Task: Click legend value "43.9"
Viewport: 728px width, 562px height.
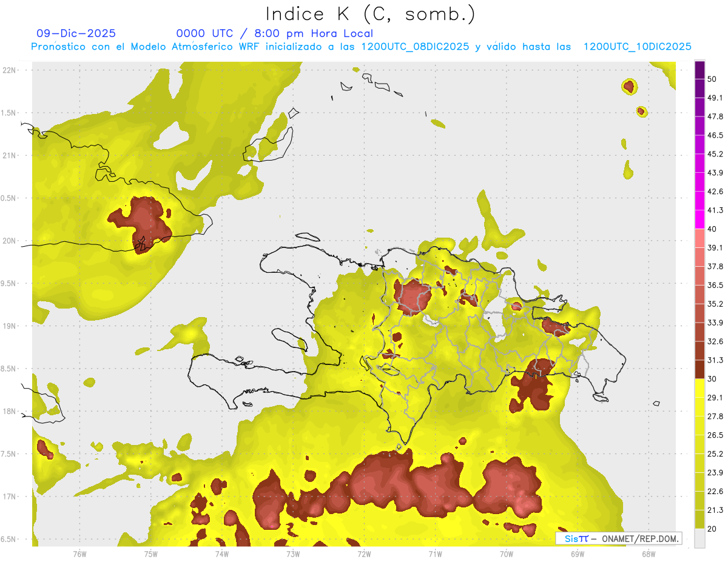Action: point(715,173)
